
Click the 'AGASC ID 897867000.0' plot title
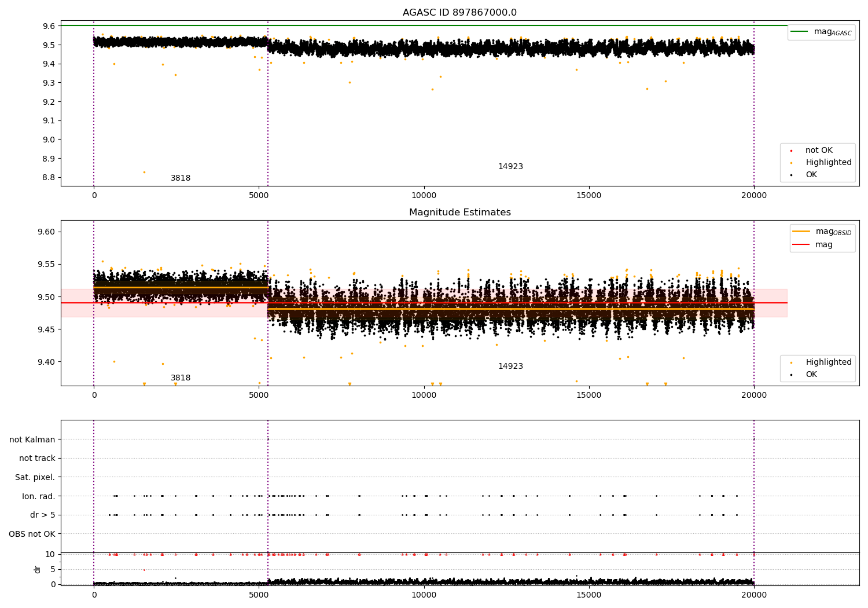click(459, 13)
